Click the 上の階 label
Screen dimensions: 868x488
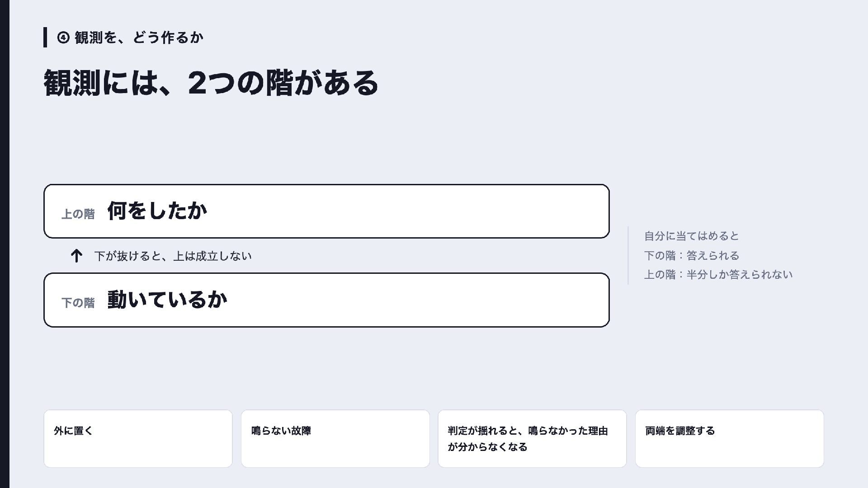coord(78,214)
